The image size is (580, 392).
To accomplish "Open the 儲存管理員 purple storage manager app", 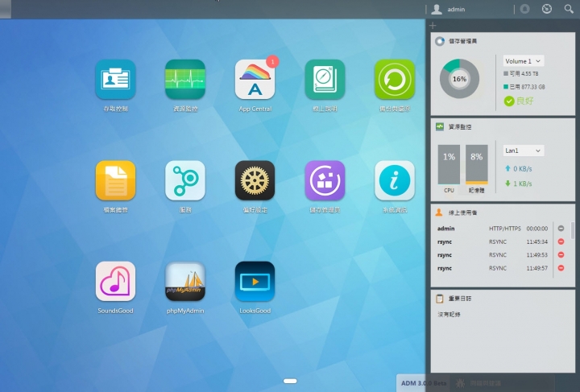I will [x=325, y=180].
